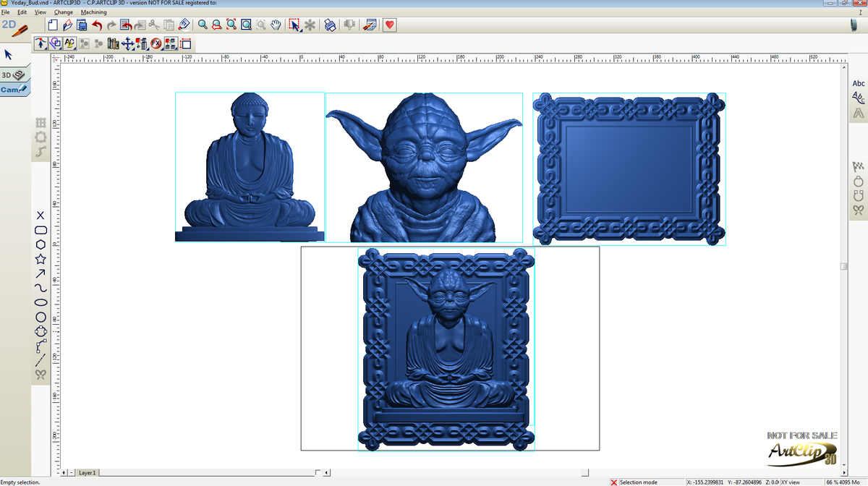Click the Abc text tool on right panel
The height and width of the screenshot is (486, 868).
(859, 84)
